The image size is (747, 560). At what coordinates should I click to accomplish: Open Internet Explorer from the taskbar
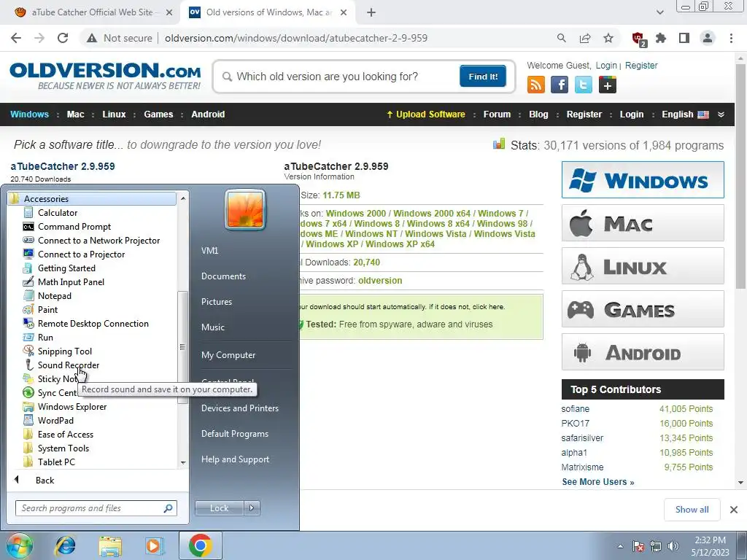(x=65, y=546)
